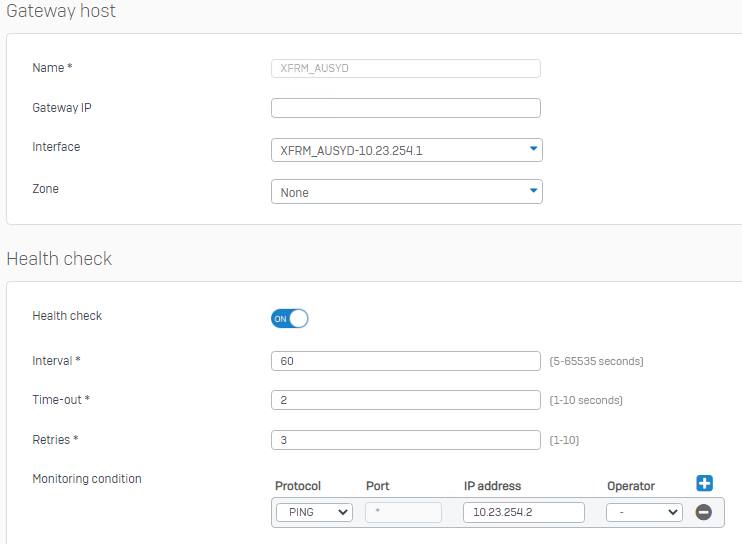Click the Interface dropdown arrow
Image resolution: width=742 pixels, height=544 pixels.
[x=533, y=149]
